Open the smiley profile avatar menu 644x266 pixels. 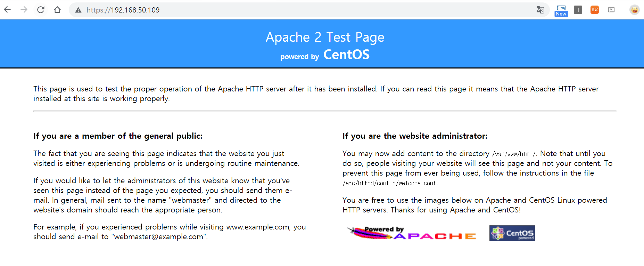[635, 10]
